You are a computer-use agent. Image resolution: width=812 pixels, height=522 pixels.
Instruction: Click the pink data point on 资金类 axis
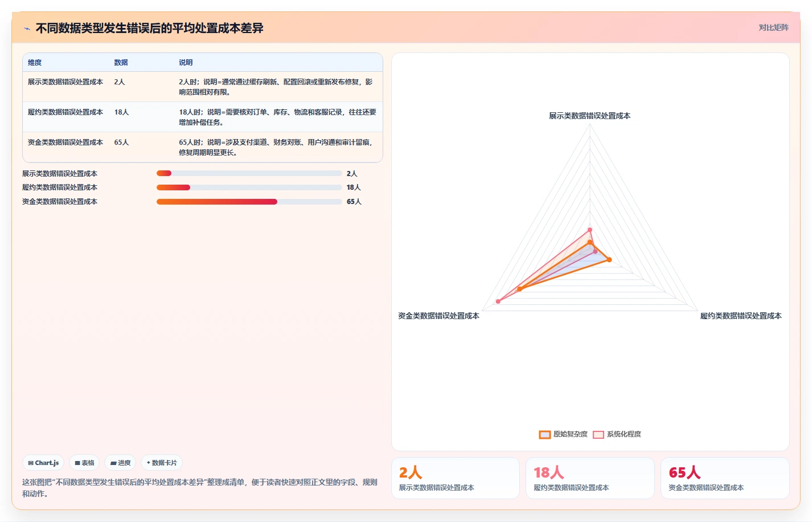(498, 301)
